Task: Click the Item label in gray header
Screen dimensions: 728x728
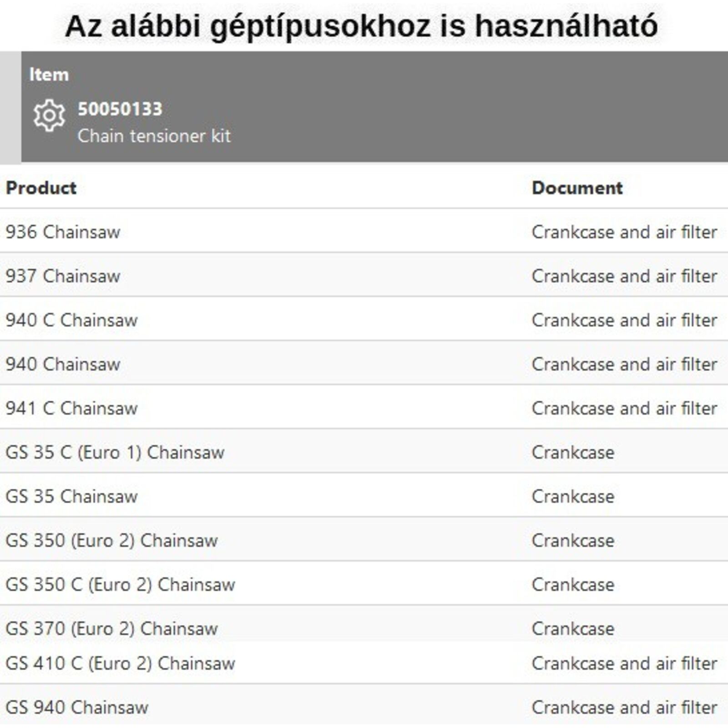Action: click(49, 75)
